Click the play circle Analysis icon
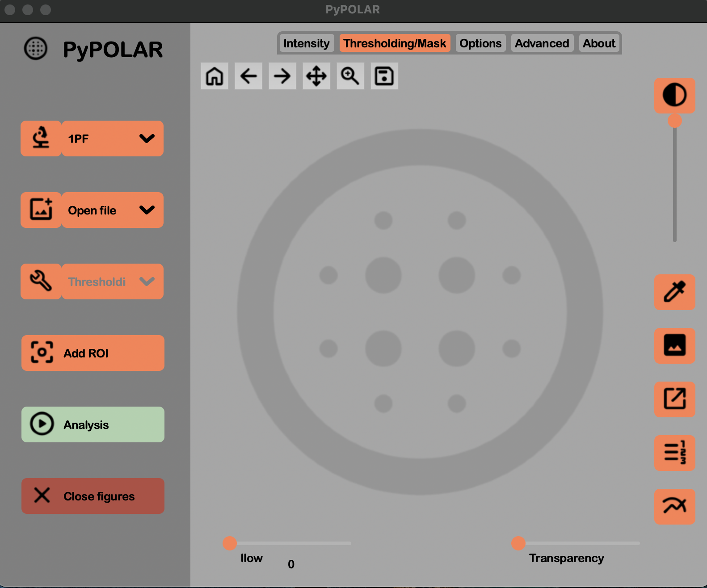This screenshot has height=588, width=707. [x=42, y=424]
